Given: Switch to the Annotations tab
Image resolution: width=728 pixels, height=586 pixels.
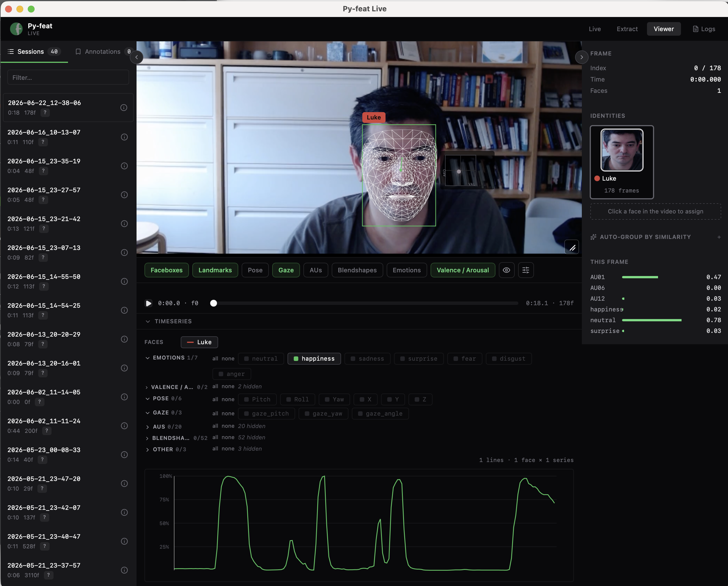Looking at the screenshot, I should click(x=103, y=52).
